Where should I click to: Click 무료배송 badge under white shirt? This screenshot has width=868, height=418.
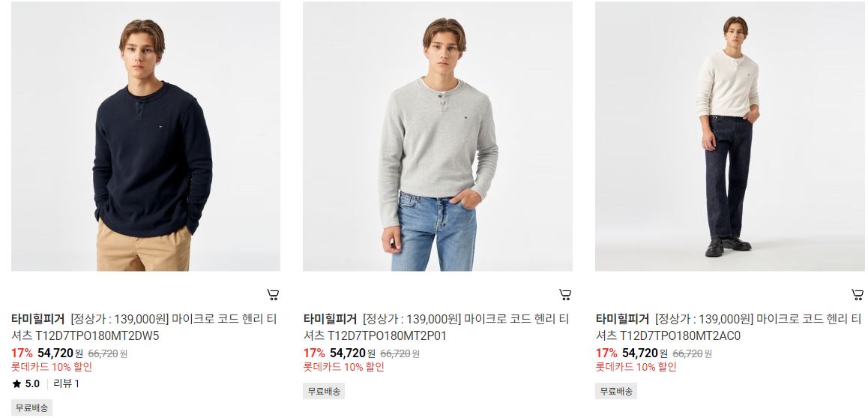point(616,391)
